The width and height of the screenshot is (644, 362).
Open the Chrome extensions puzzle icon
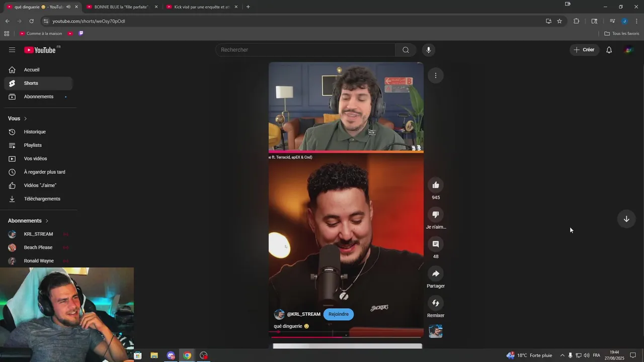coord(576,21)
